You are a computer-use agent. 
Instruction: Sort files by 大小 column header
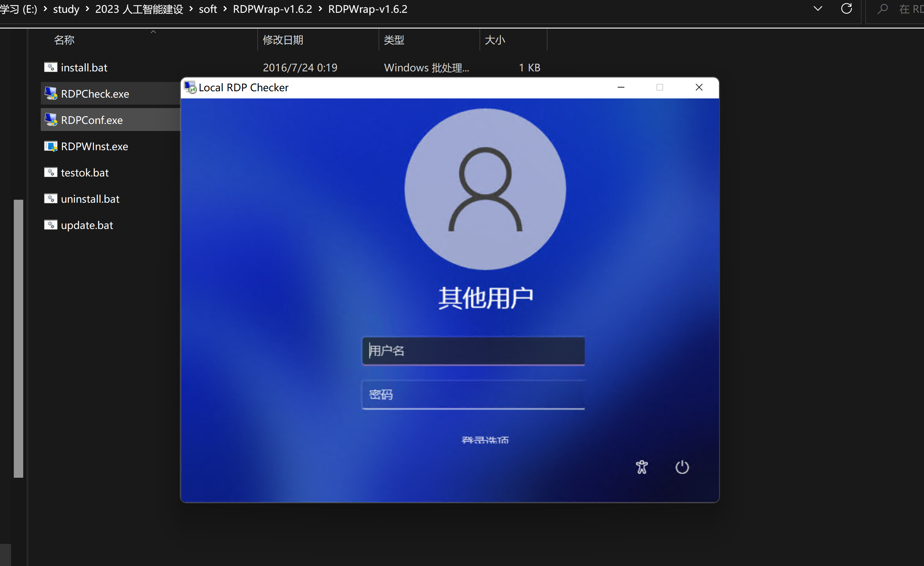494,40
